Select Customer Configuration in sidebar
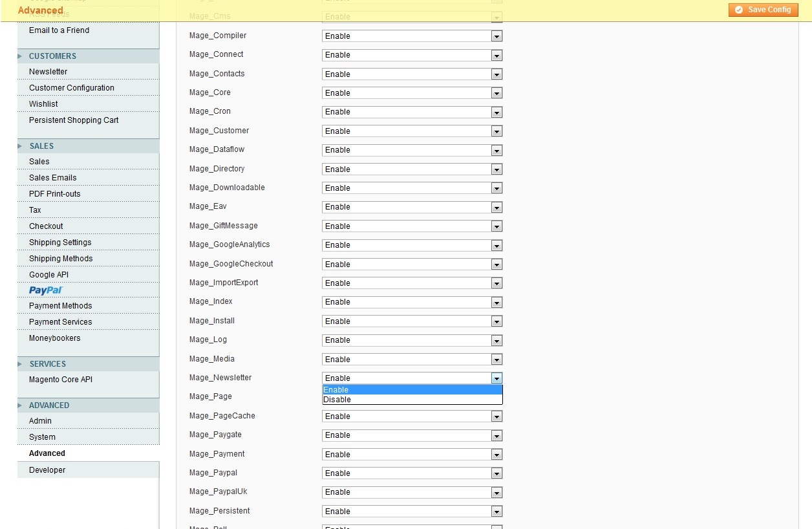Viewport: 812px width, 529px height. pyautogui.click(x=71, y=88)
